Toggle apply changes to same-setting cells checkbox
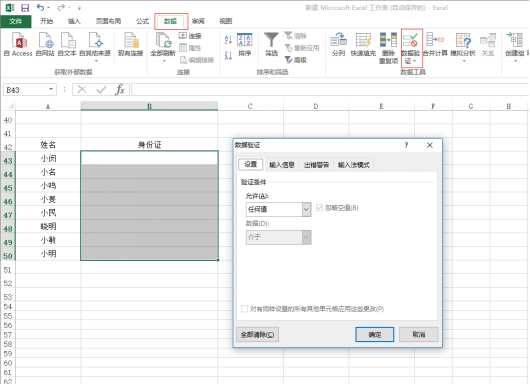The width and height of the screenshot is (530, 385). click(244, 309)
